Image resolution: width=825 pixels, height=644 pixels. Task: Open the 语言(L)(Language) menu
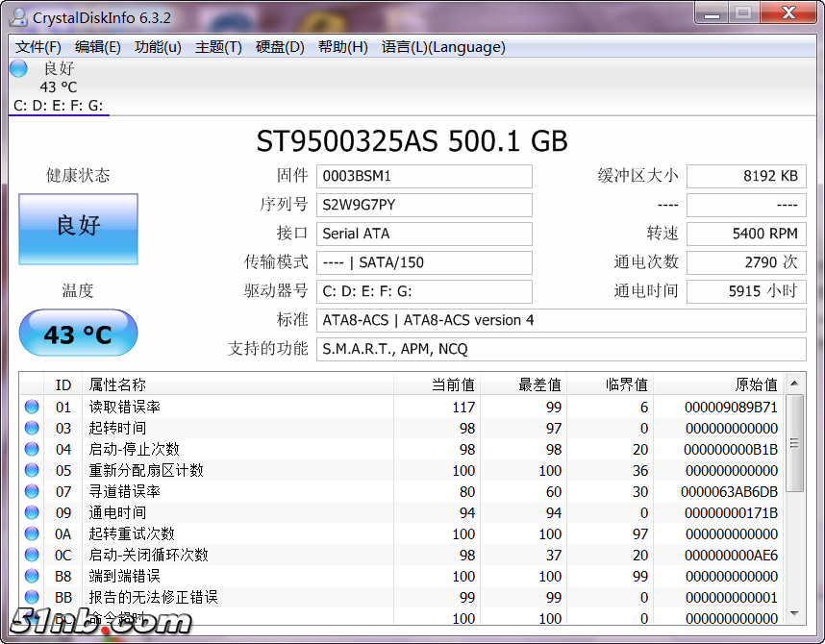click(442, 47)
